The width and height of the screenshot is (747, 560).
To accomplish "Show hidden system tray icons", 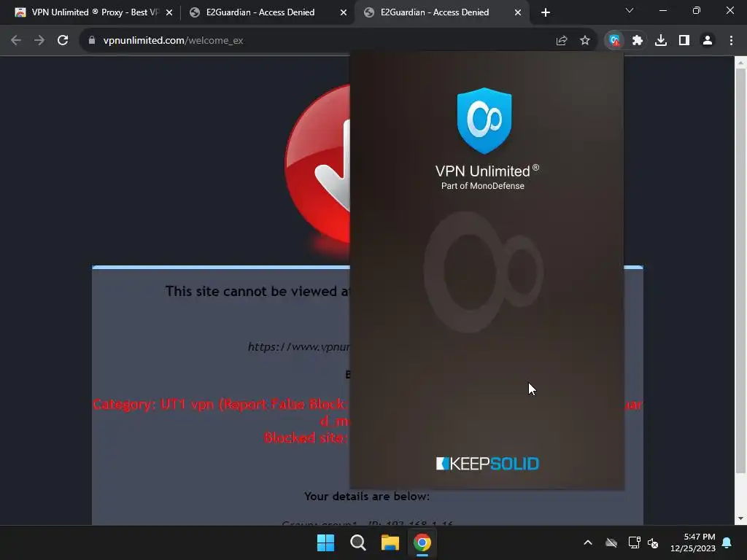I will [588, 542].
